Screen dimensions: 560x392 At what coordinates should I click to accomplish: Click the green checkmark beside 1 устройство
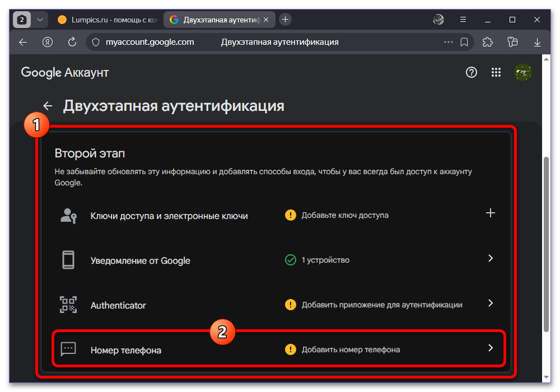(x=290, y=260)
